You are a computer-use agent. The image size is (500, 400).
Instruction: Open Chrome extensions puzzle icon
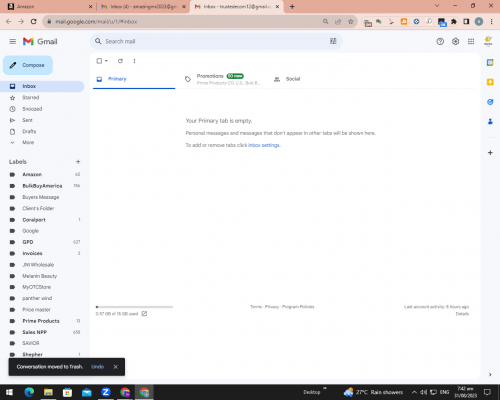coord(454,22)
